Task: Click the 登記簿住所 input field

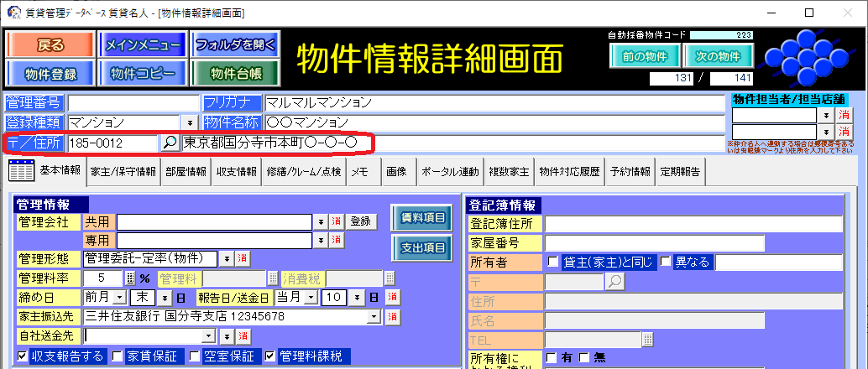Action: pyautogui.click(x=693, y=224)
